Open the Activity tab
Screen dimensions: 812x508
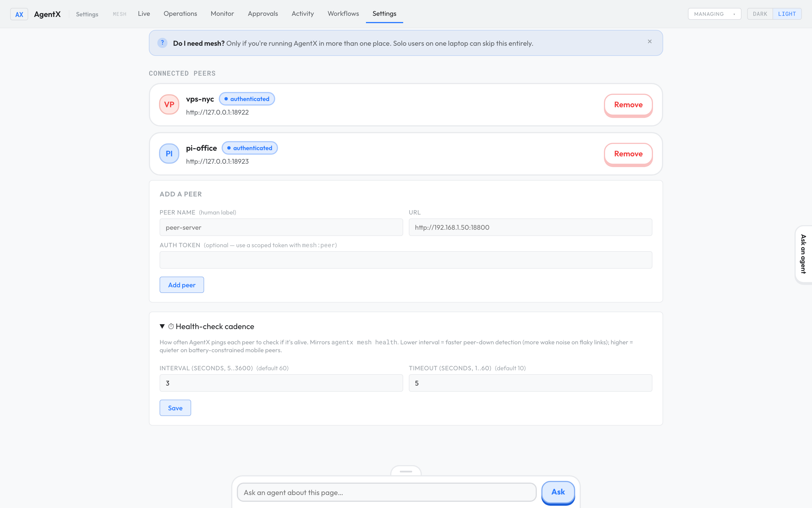pos(303,14)
